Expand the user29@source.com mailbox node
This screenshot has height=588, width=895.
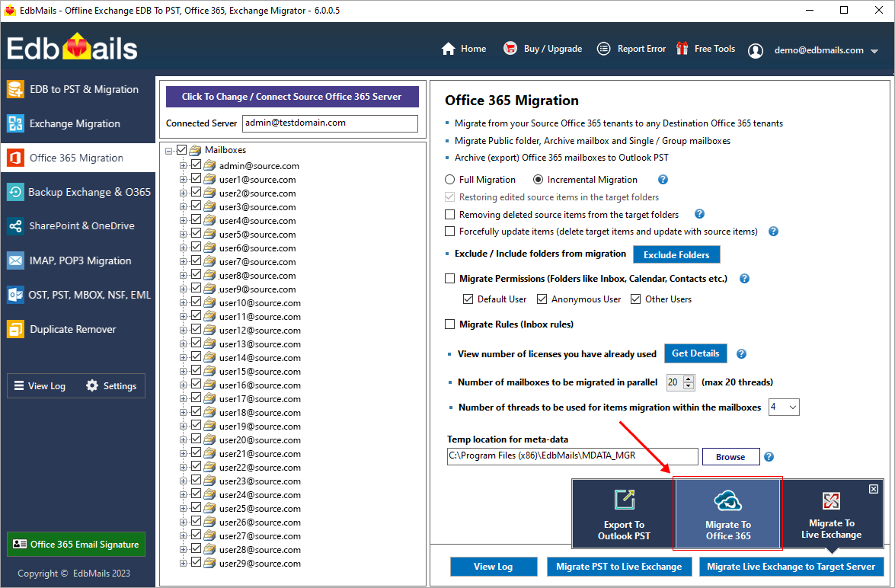pyautogui.click(x=184, y=563)
